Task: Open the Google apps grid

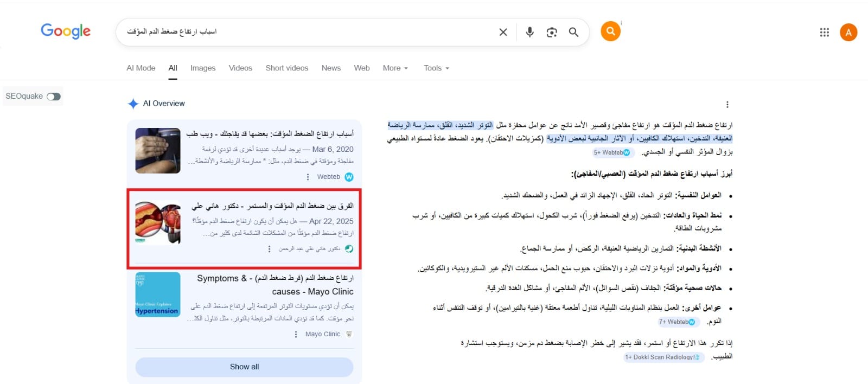Action: [x=824, y=33]
